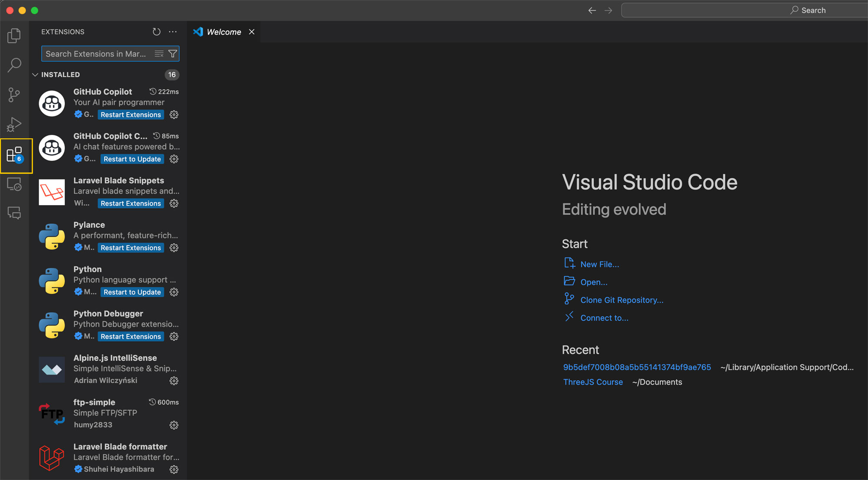
Task: Select the Alpine.js IntelliSense title
Action: (x=115, y=358)
